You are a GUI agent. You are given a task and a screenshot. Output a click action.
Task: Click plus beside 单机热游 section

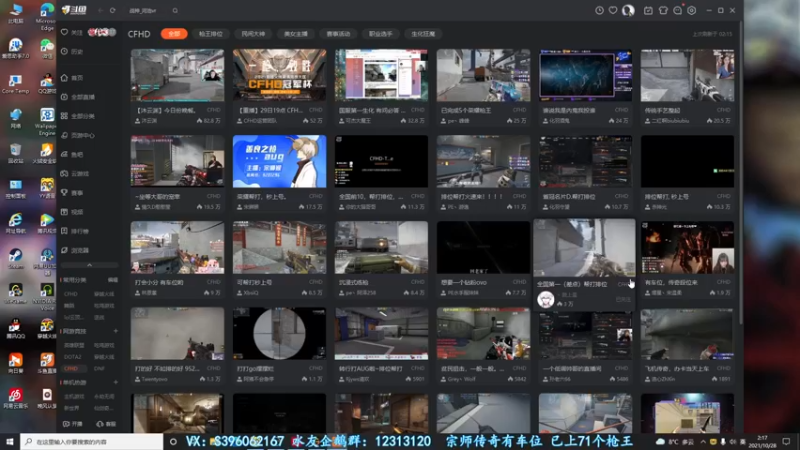tap(116, 382)
